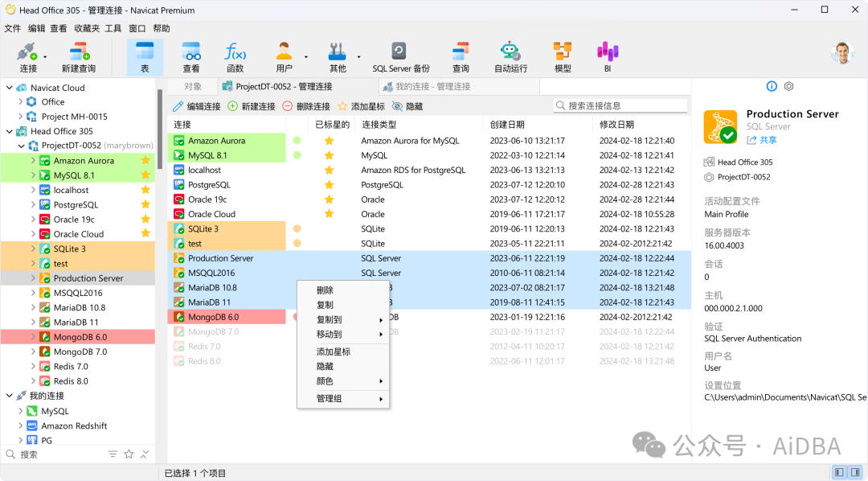
Task: Click the 查询 query toolbar icon
Action: pos(461,51)
